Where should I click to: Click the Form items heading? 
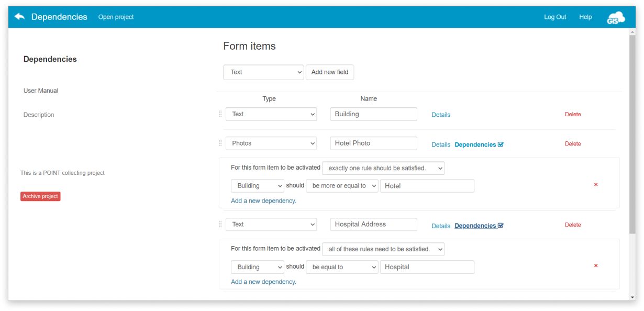pos(249,46)
